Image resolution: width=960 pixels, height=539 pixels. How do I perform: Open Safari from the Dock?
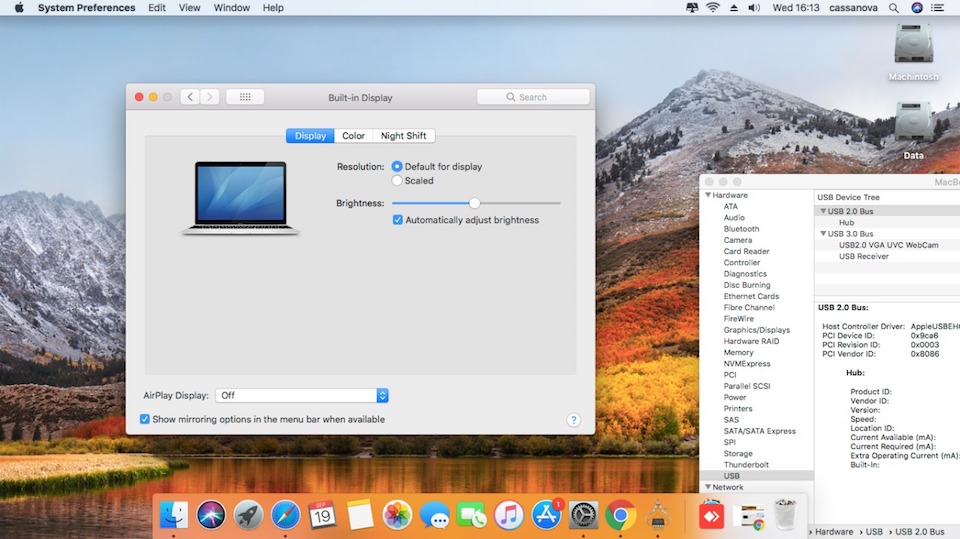(x=285, y=515)
